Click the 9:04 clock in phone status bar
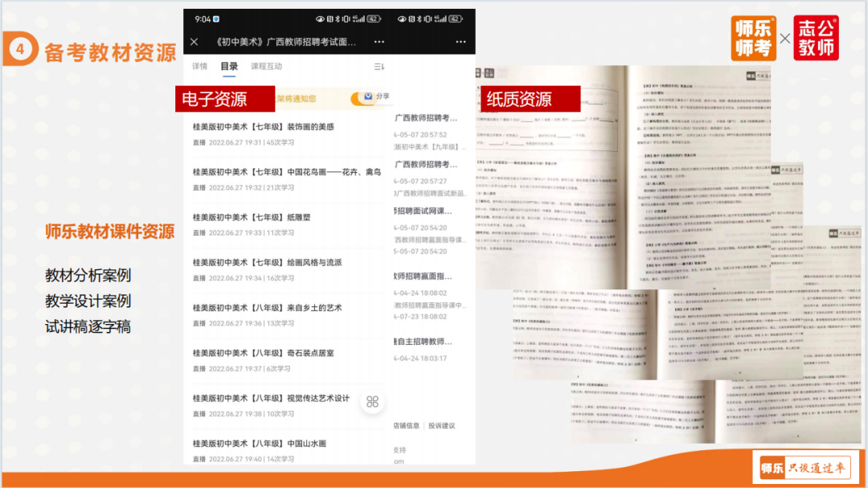The image size is (868, 488). point(203,19)
